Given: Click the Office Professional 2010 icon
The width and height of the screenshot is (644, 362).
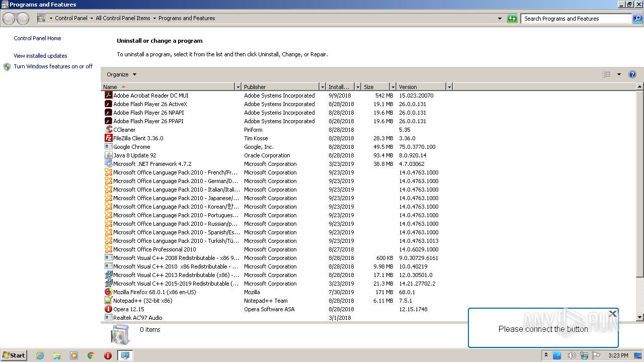Looking at the screenshot, I should (x=108, y=249).
